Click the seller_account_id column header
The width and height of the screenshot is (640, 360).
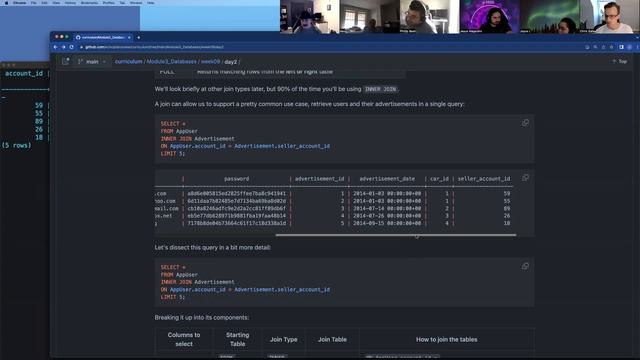484,179
